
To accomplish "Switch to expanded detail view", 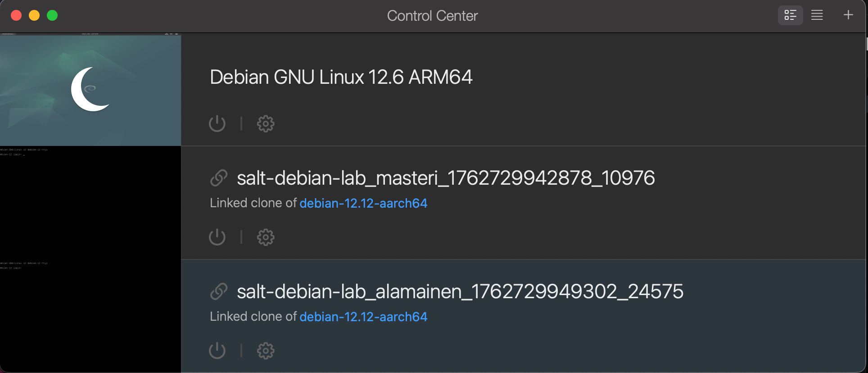I will 790,15.
